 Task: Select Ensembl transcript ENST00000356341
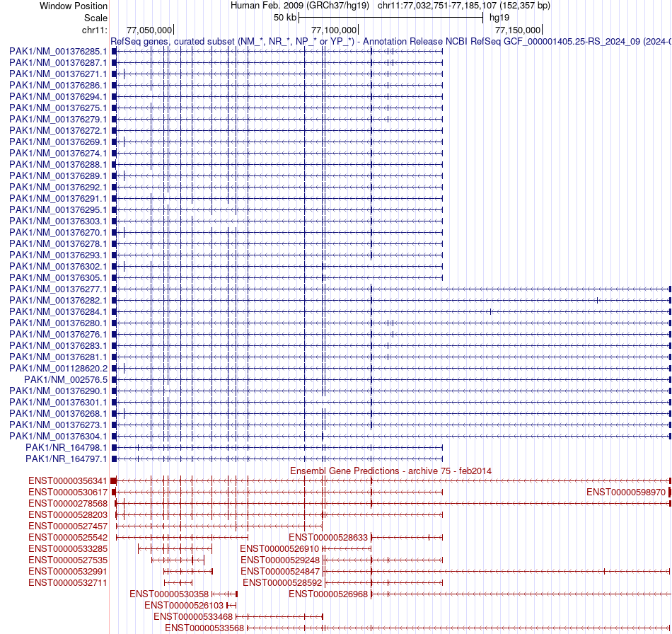[68, 481]
